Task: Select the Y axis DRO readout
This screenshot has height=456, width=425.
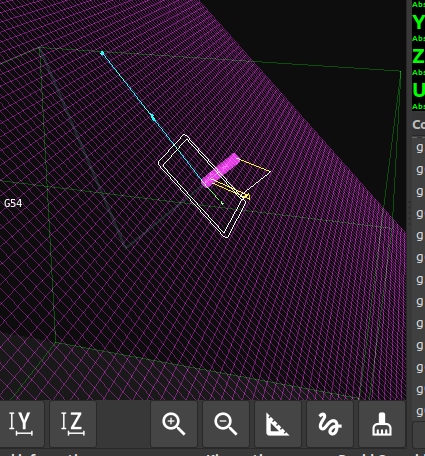Action: tap(418, 23)
